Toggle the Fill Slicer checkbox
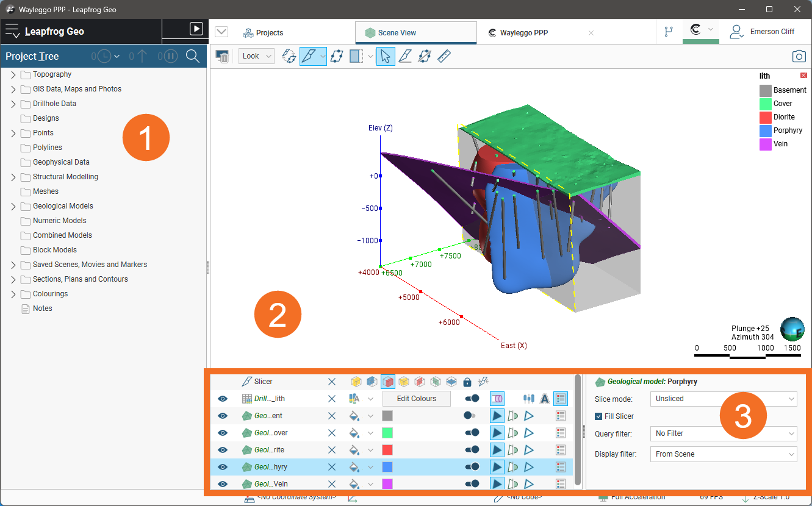812x506 pixels. [599, 416]
